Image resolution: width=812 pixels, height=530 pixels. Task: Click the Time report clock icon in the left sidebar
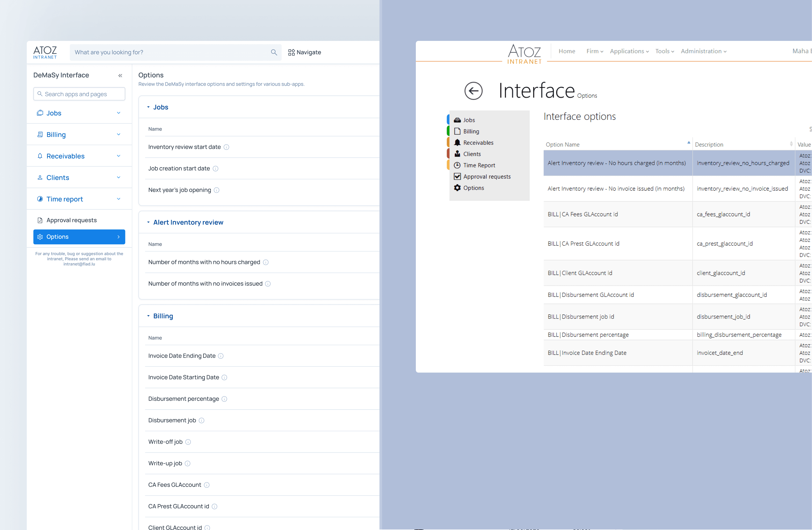[40, 199]
